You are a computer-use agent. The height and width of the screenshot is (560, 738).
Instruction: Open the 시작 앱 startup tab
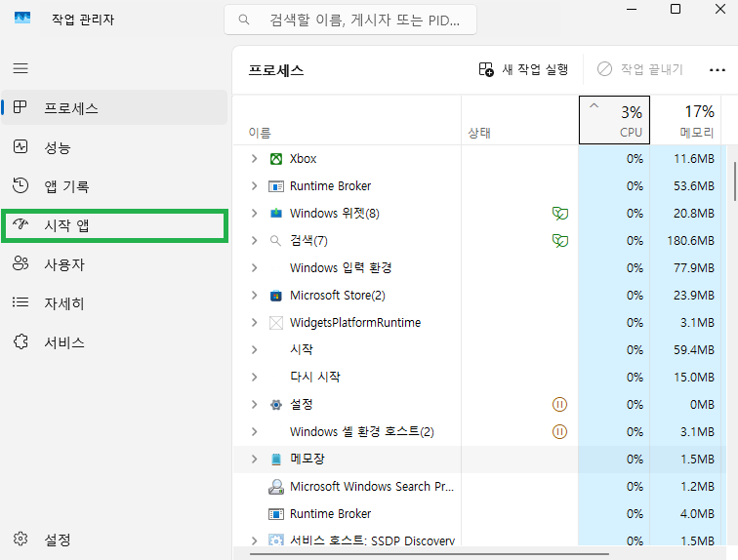(x=114, y=225)
